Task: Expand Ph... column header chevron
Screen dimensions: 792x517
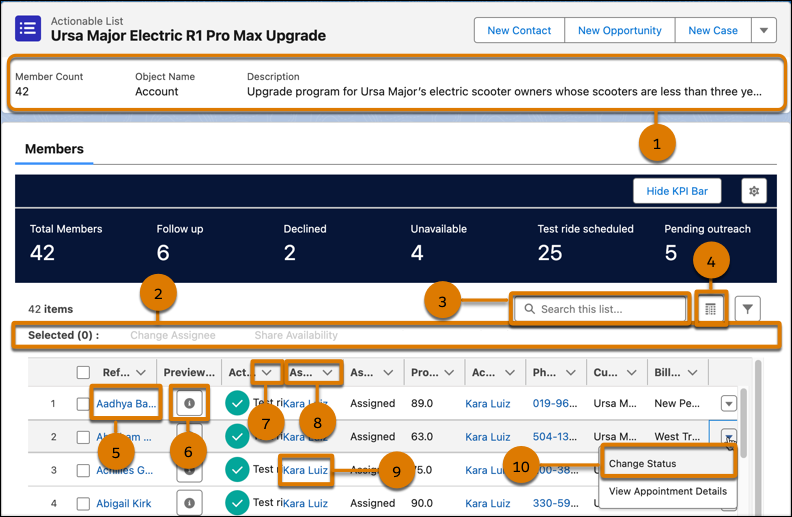Action: point(571,373)
